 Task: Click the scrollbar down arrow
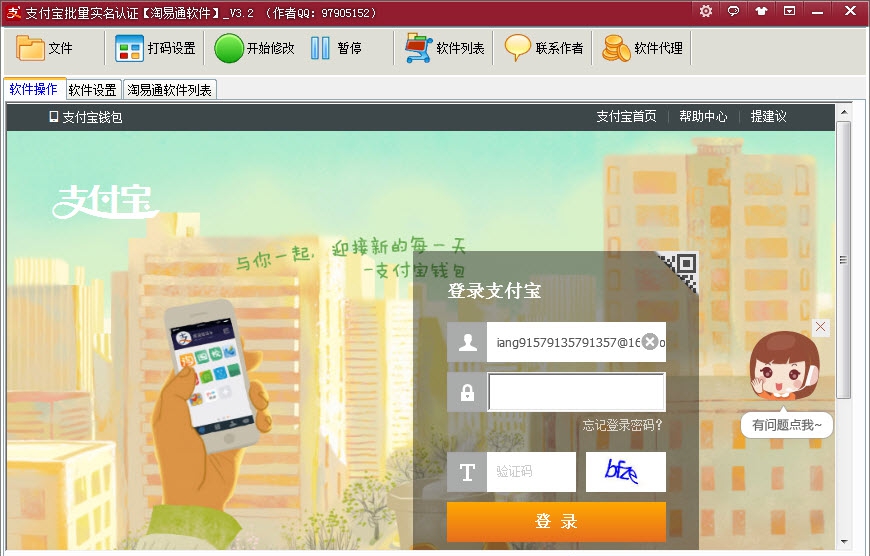(x=844, y=542)
